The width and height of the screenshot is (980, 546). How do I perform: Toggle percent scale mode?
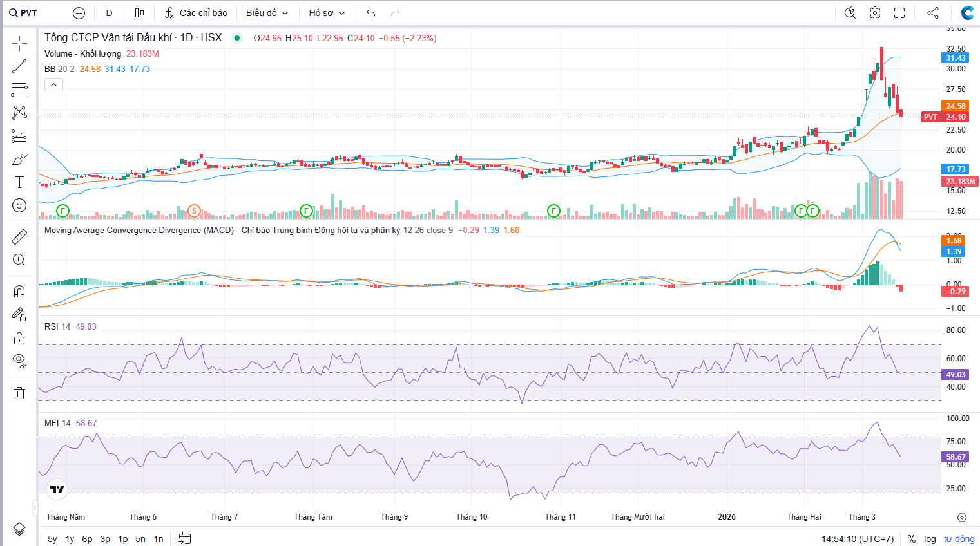tap(912, 539)
